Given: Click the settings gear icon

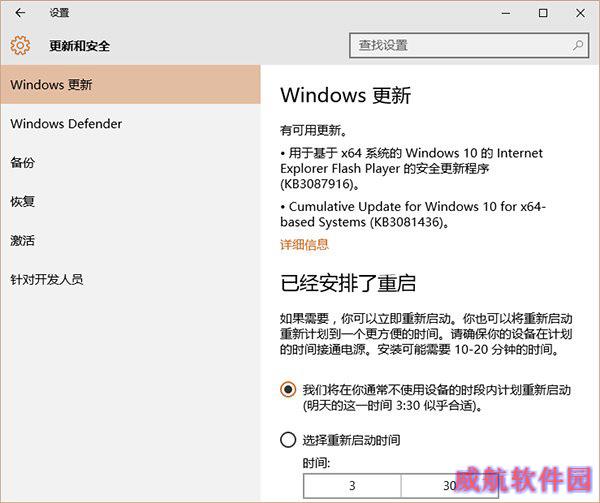Looking at the screenshot, I should pos(20,46).
